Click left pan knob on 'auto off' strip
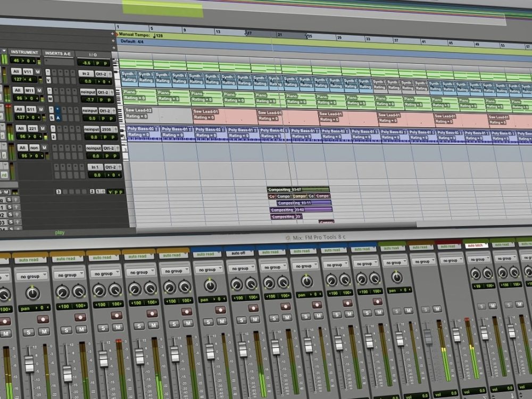Image resolution: width=532 pixels, height=399 pixels. point(237,284)
